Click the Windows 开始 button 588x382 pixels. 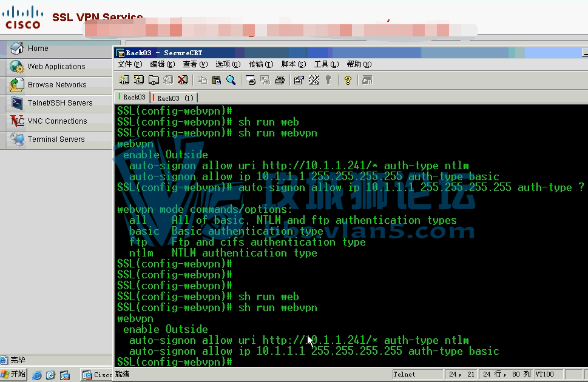point(13,375)
